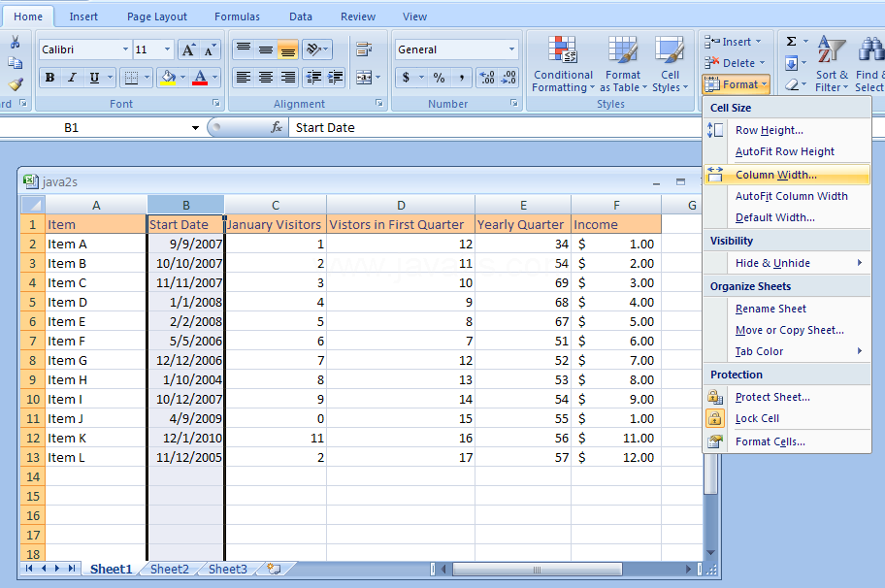This screenshot has height=588, width=885.
Task: Choose AutoFit Column Width menu item
Action: tap(786, 196)
